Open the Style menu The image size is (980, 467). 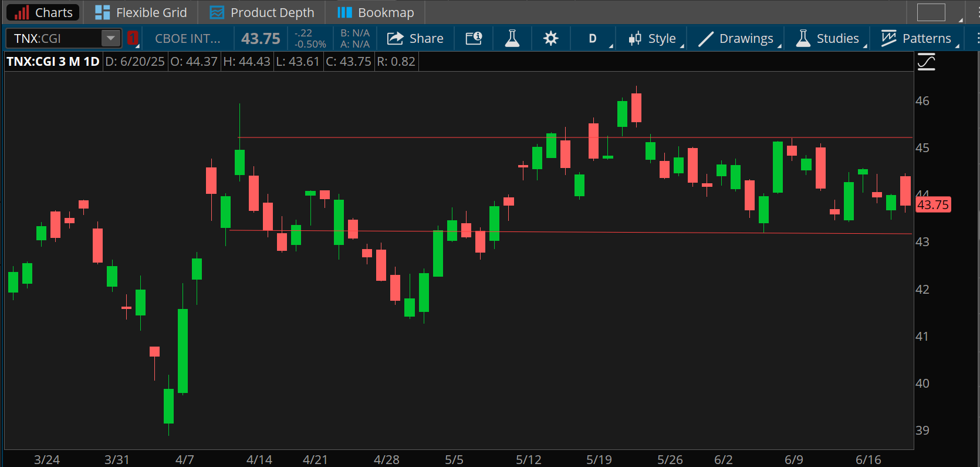tap(652, 39)
